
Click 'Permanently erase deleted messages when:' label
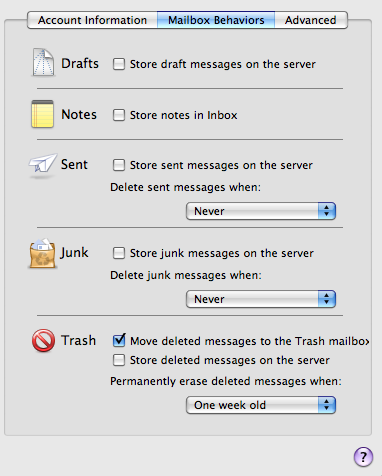[226, 381]
